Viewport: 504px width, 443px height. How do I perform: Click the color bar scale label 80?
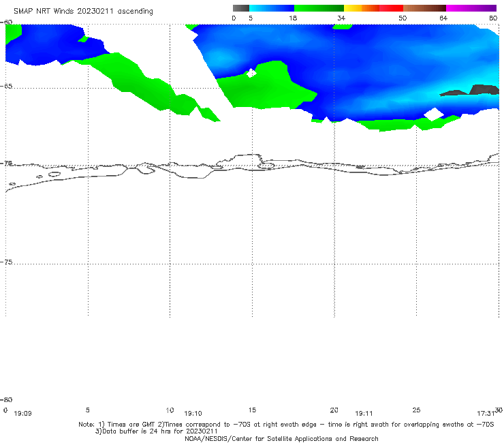pos(493,18)
